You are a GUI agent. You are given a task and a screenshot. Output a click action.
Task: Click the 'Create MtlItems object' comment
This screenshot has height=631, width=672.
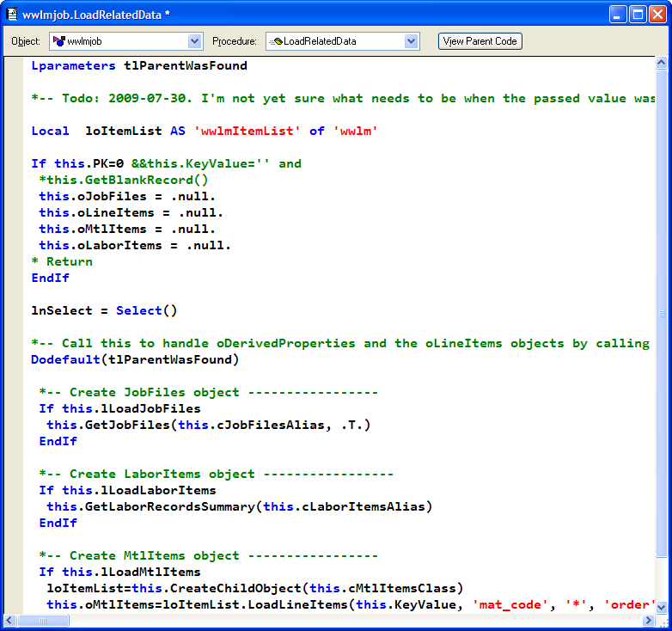tap(209, 555)
